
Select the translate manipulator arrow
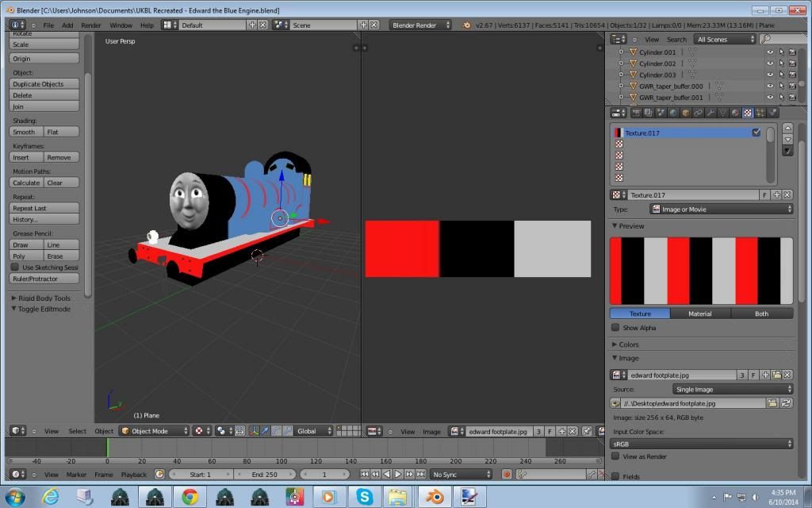tap(265, 431)
